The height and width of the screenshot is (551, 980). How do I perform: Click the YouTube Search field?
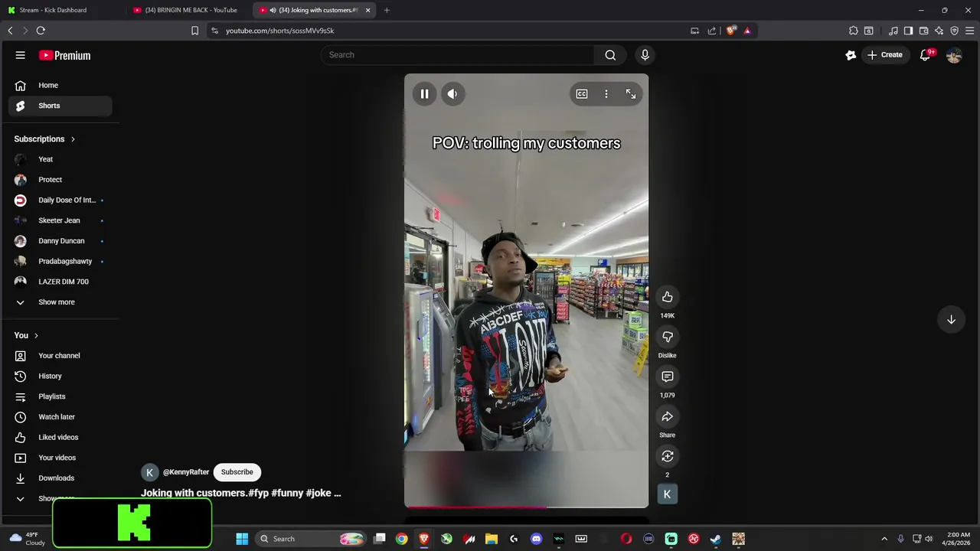(x=458, y=55)
